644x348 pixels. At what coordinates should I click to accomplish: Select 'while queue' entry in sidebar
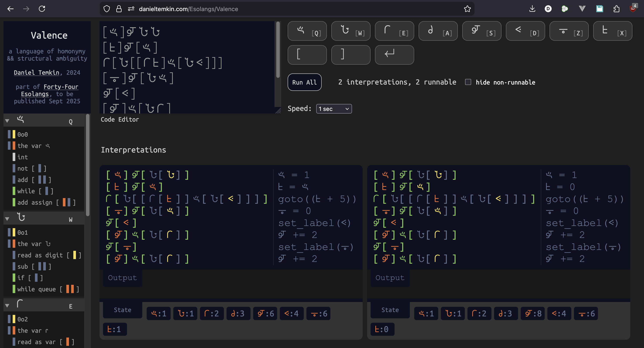pos(36,289)
